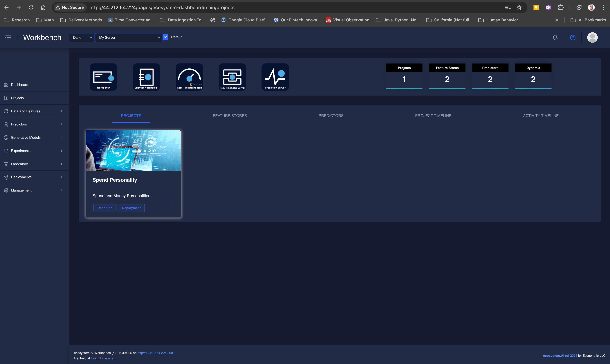This screenshot has width=610, height=364.
Task: Click the Deployment button on project card
Action: 131,208
